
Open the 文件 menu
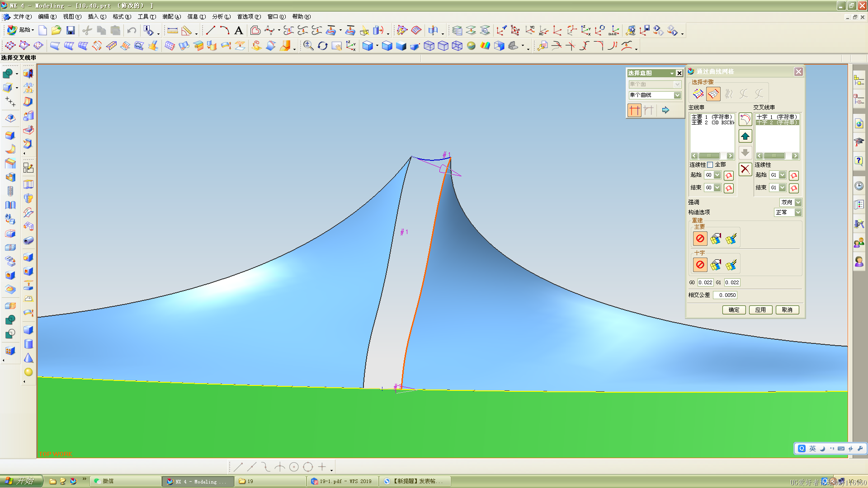point(22,17)
